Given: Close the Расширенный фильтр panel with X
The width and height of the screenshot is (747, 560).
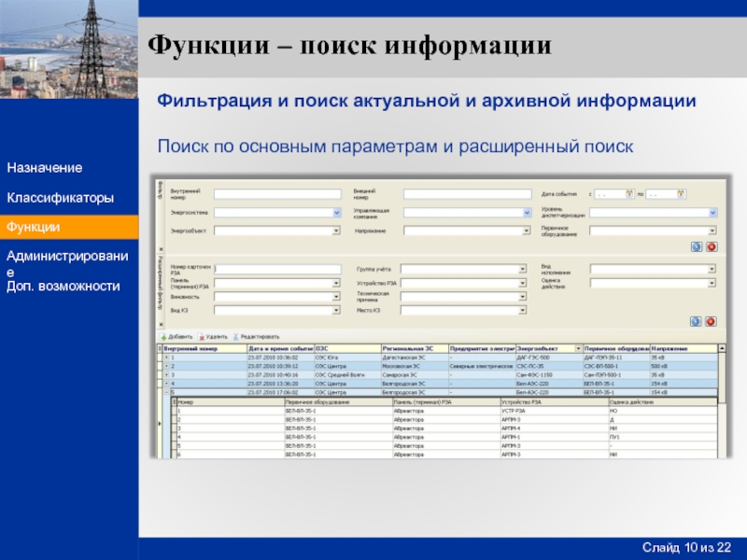Looking at the screenshot, I should click(x=161, y=324).
